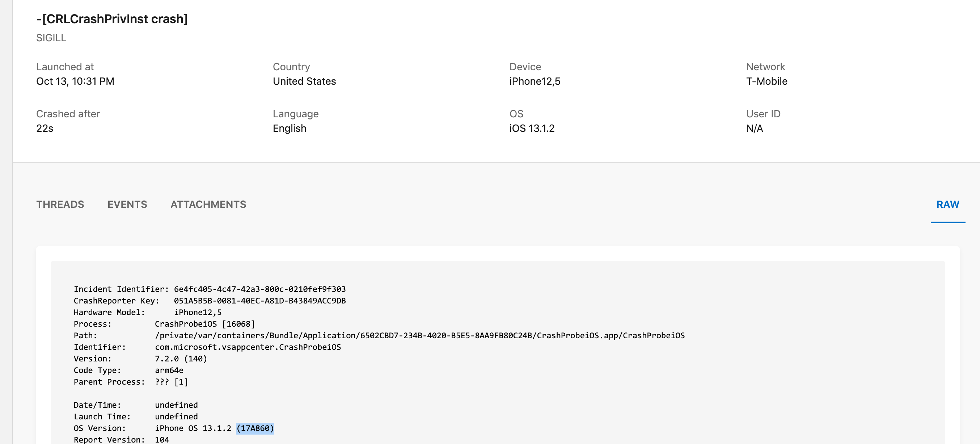The height and width of the screenshot is (444, 980).
Task: Click the Launched at timestamp
Action: [75, 81]
